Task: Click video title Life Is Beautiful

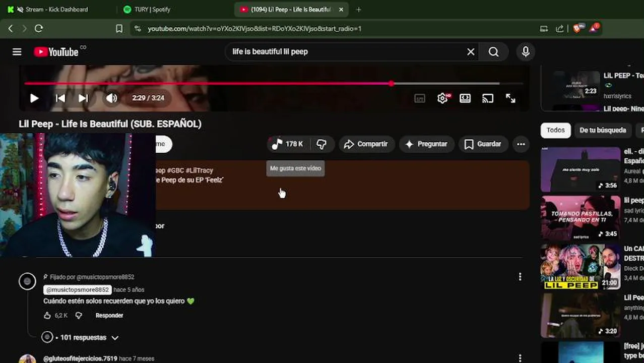Action: tap(110, 124)
